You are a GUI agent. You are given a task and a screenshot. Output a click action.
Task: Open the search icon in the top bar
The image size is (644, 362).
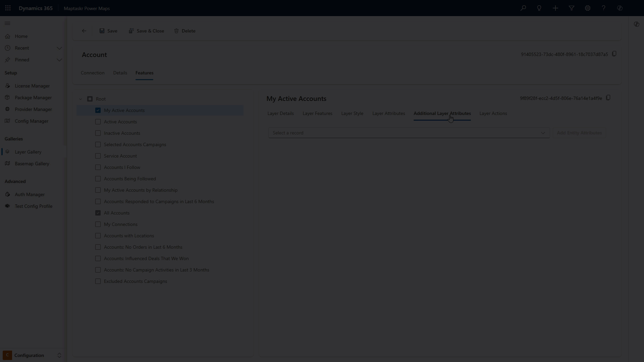point(523,8)
